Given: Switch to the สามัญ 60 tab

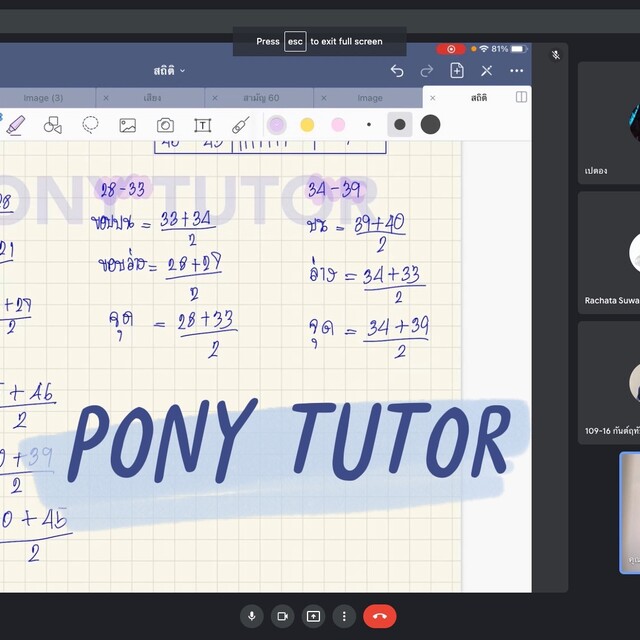Looking at the screenshot, I should (x=261, y=98).
